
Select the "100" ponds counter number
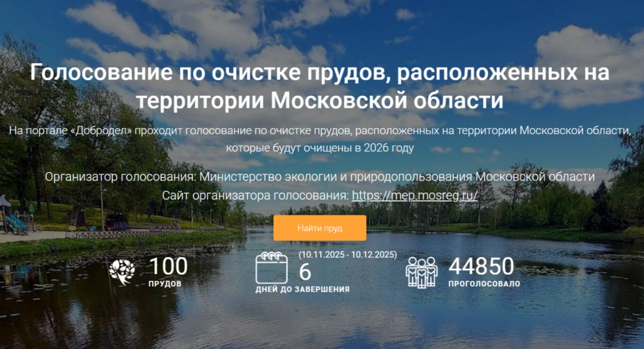(168, 266)
